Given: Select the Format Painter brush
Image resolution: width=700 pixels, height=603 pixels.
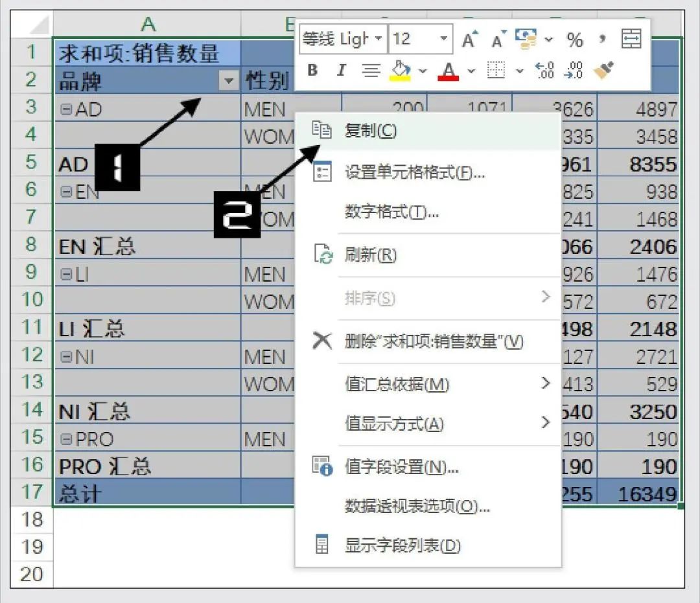Looking at the screenshot, I should tap(603, 70).
